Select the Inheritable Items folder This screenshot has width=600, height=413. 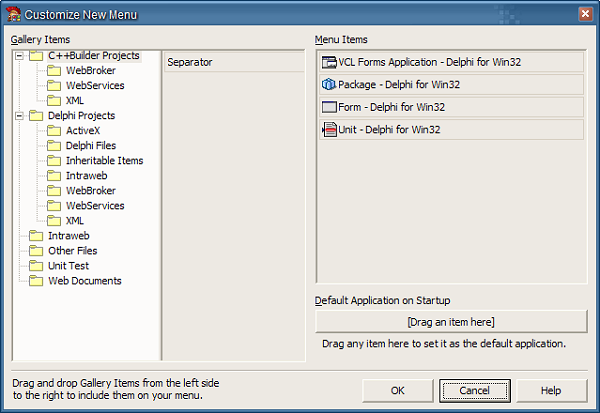104,161
